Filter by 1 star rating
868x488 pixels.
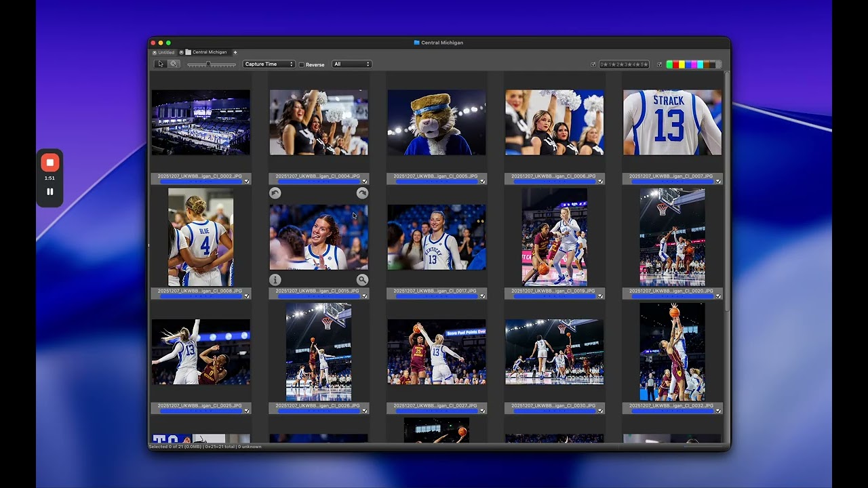(612, 64)
